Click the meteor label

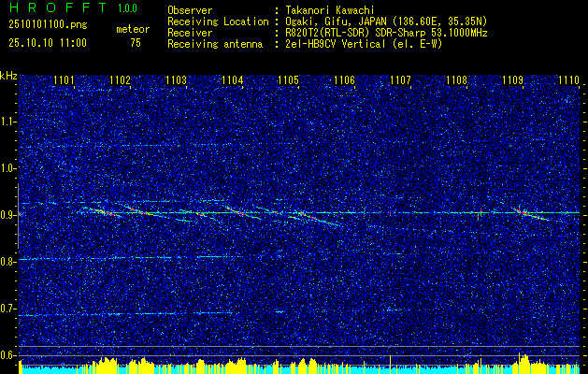133,29
